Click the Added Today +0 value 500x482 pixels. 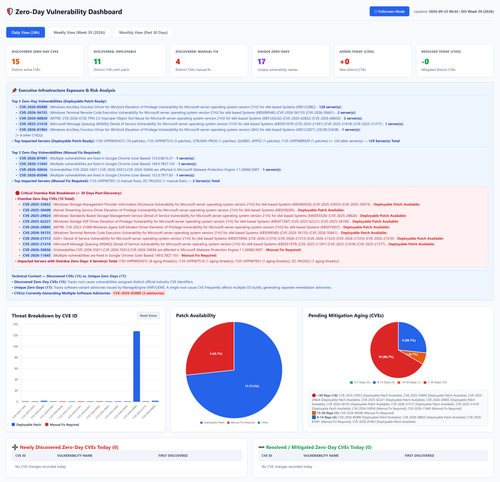[x=344, y=62]
